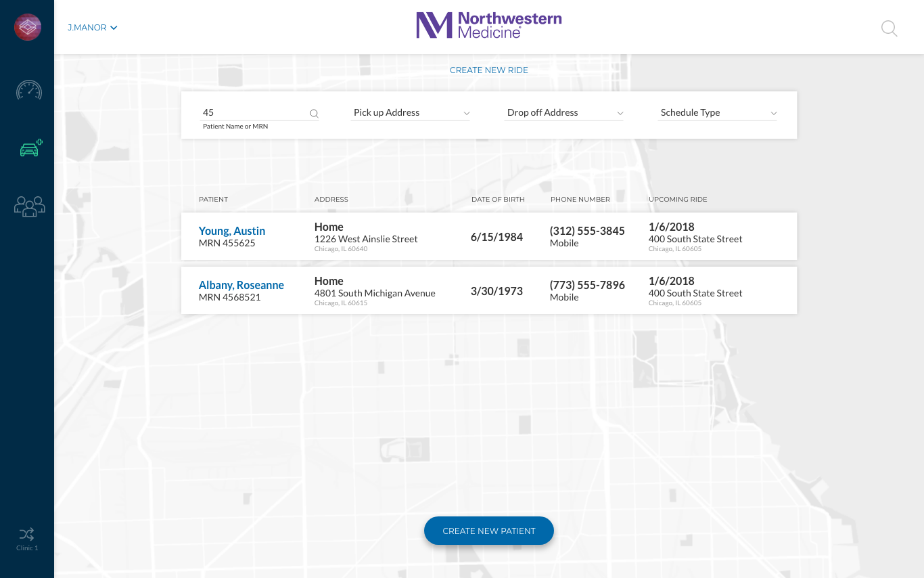Expand the J.MANOR user dropdown
The image size is (924, 578).
(93, 28)
